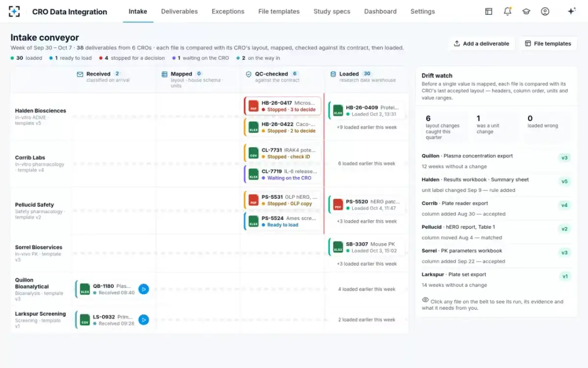Click '6 layout changes caught' stat
This screenshot has height=368, width=588.
(444, 129)
